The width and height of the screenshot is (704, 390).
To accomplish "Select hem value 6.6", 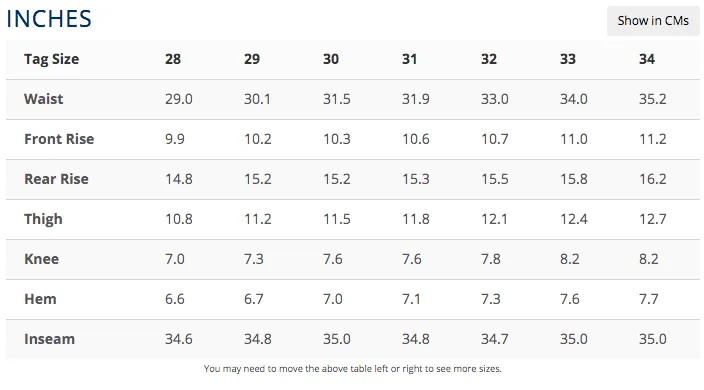I will 175,299.
